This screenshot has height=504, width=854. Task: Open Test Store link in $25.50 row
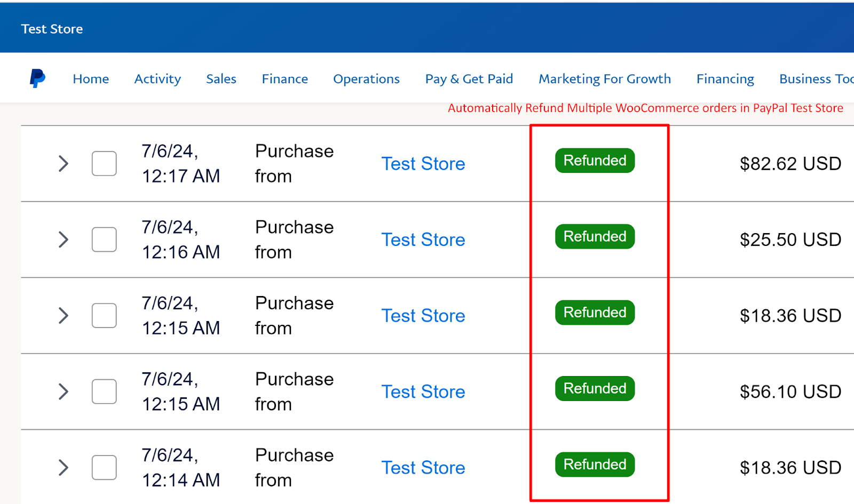[x=423, y=239]
